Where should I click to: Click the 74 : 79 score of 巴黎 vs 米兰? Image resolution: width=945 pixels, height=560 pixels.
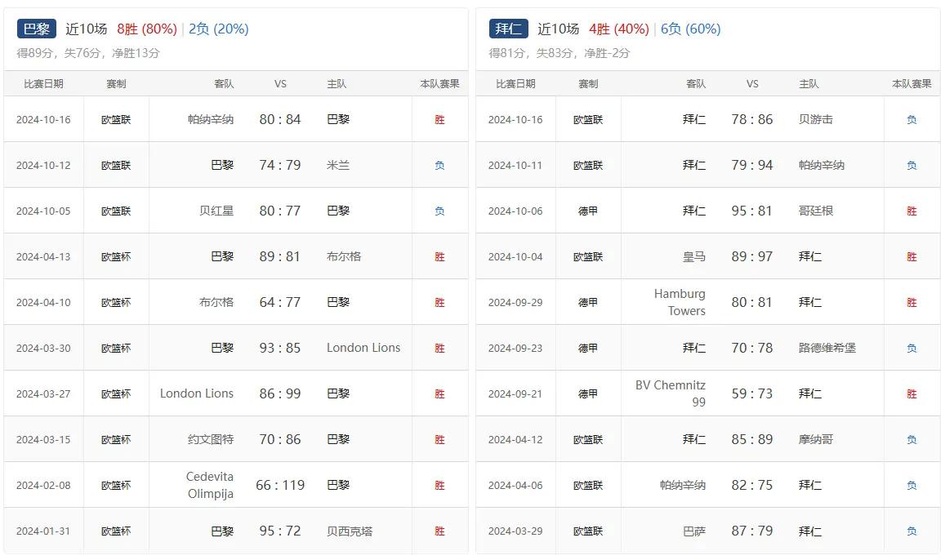point(279,165)
